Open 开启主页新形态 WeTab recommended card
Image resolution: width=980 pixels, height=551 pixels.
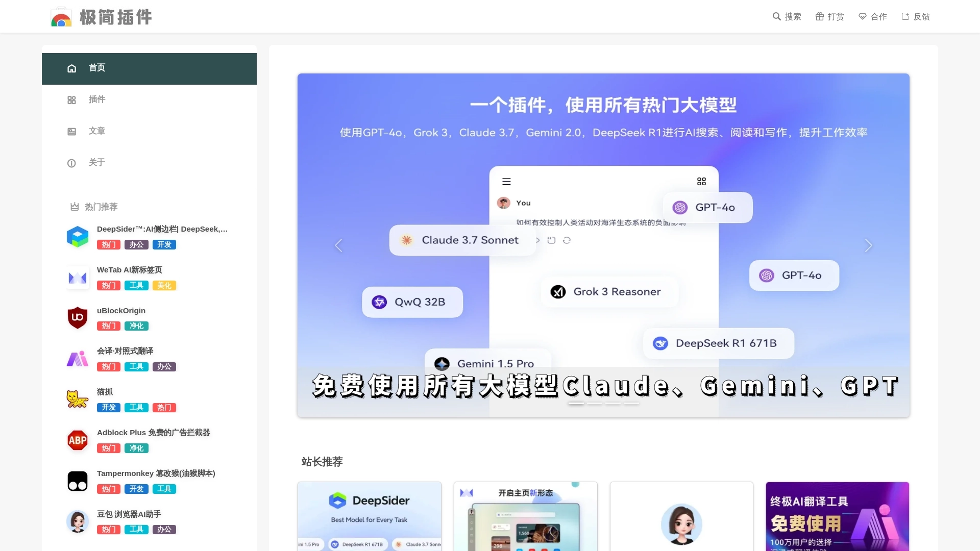[526, 516]
